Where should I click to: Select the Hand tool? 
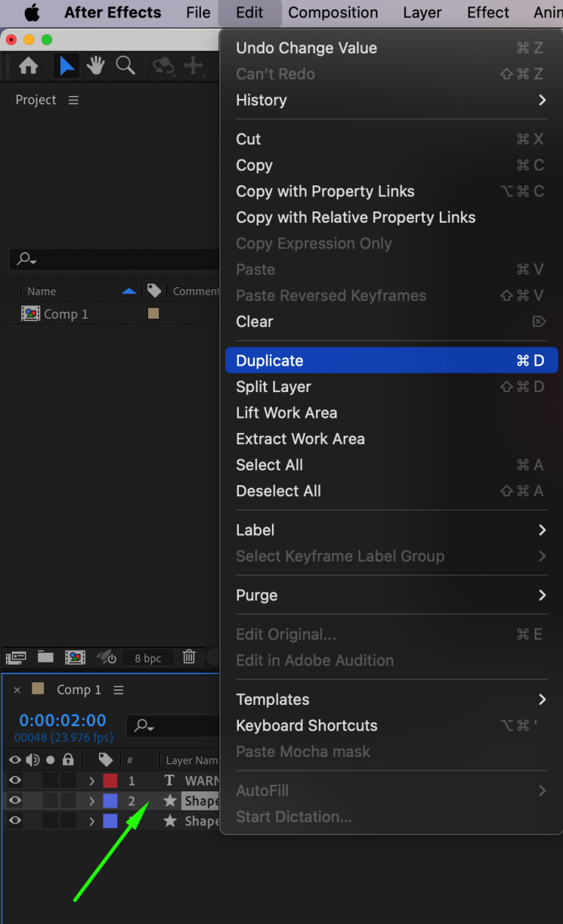coord(95,65)
